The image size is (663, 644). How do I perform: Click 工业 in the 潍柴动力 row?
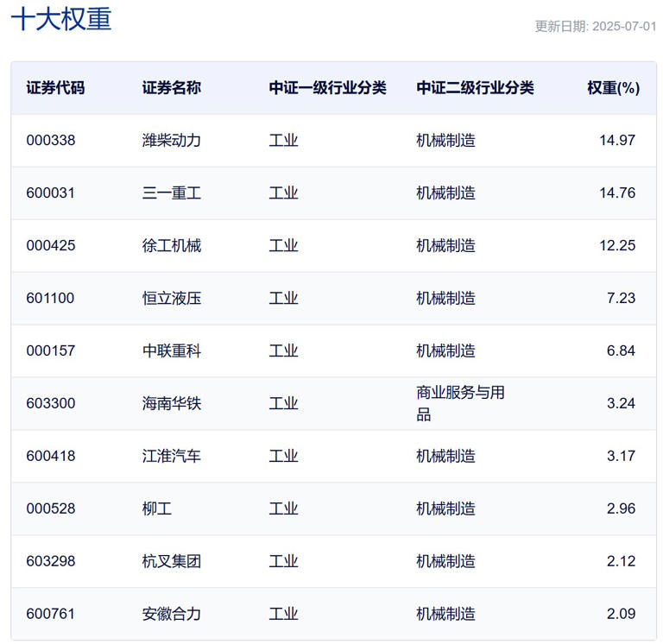284,141
